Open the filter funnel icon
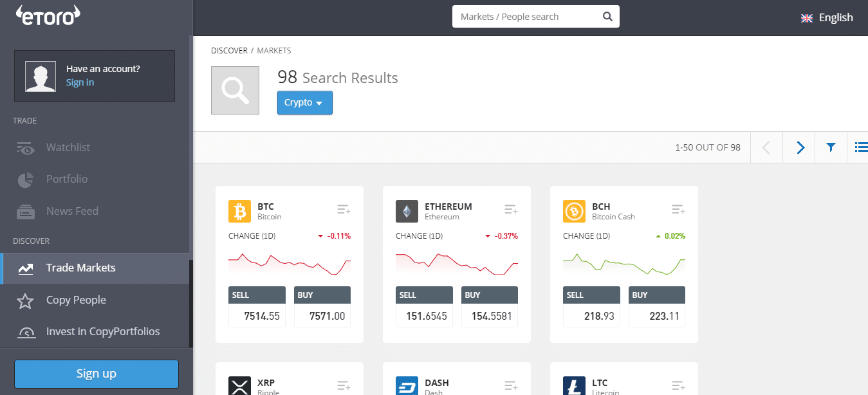The width and height of the screenshot is (868, 395). (x=831, y=148)
